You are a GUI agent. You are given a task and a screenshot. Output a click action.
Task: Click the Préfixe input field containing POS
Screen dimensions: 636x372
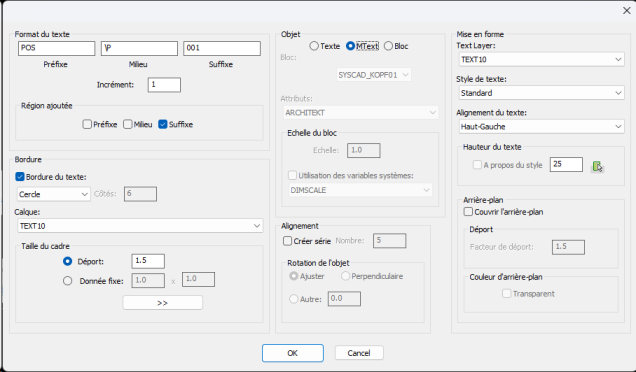[x=56, y=48]
